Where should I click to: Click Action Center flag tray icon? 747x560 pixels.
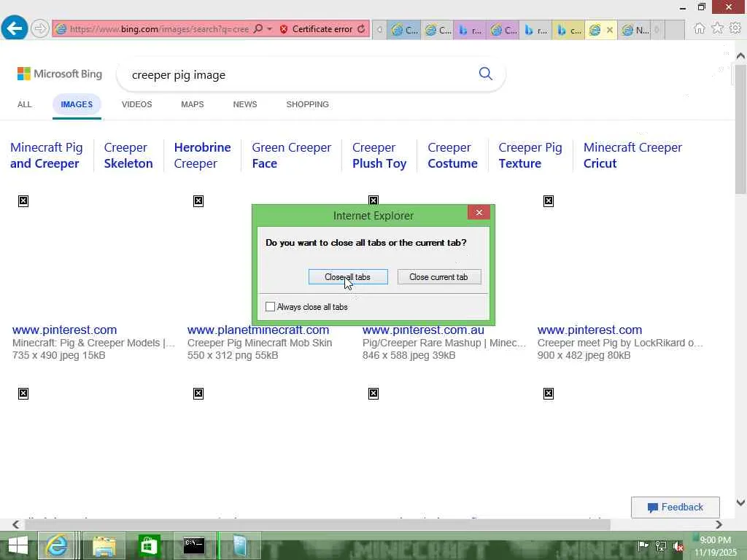coord(643,545)
